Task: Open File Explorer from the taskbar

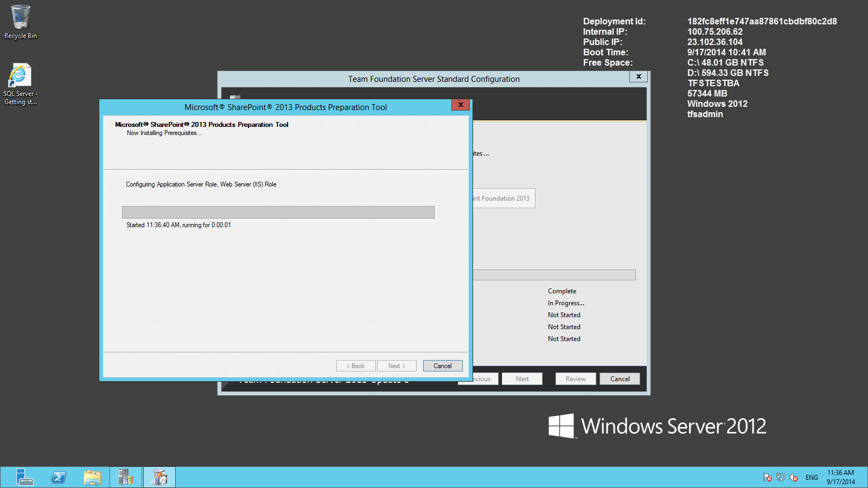Action: (x=92, y=477)
